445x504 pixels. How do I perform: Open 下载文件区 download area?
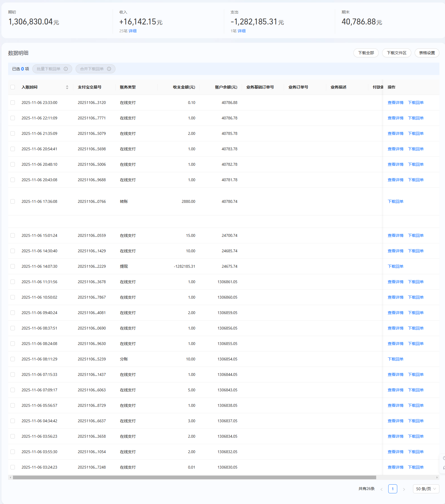click(x=396, y=53)
